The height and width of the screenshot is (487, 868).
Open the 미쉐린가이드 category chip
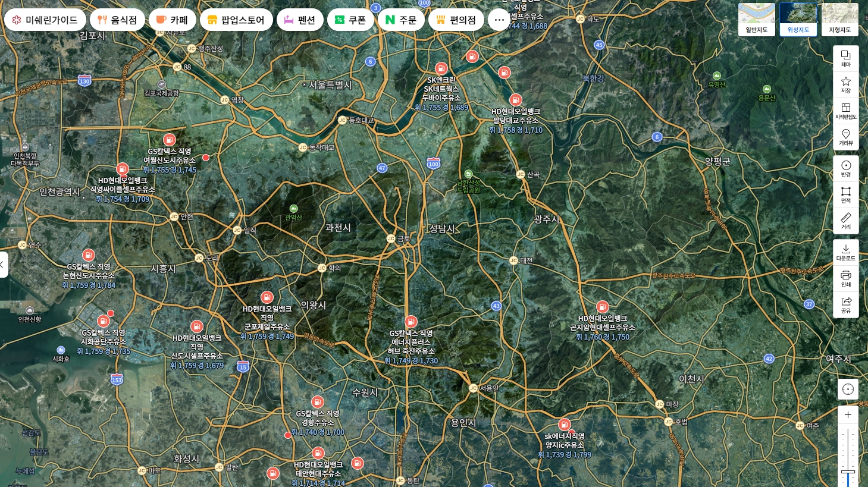pyautogui.click(x=45, y=20)
